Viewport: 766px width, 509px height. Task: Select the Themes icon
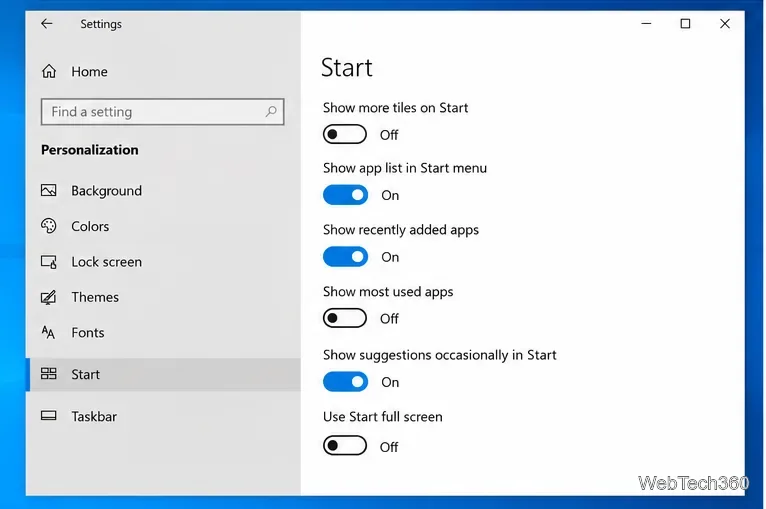pyautogui.click(x=49, y=297)
